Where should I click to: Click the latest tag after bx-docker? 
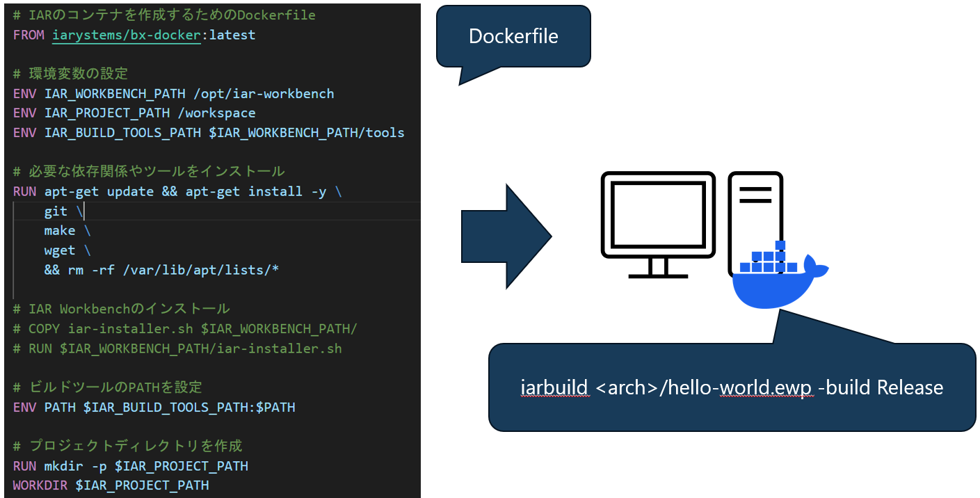click(x=232, y=35)
